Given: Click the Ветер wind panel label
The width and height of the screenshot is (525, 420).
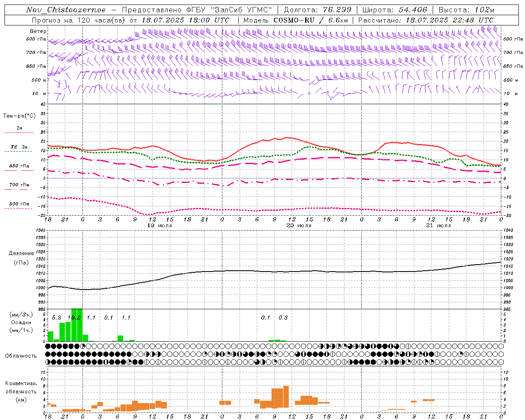Looking at the screenshot, I should (x=38, y=31).
